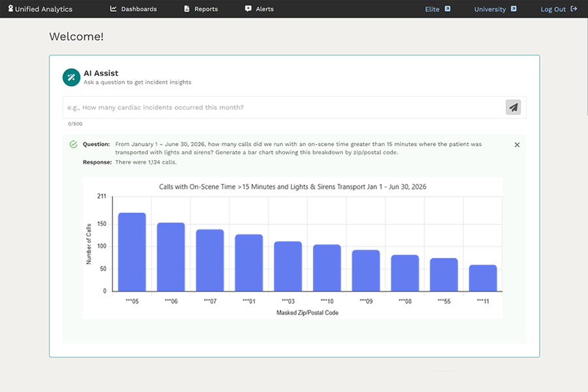Click the chart title text
This screenshot has height=392, width=588.
pos(293,187)
